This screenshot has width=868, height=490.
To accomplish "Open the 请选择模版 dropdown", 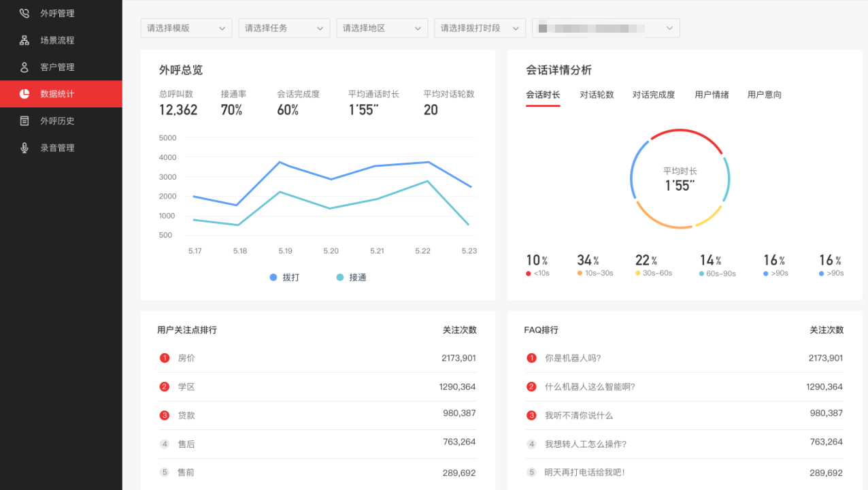I will [x=186, y=28].
